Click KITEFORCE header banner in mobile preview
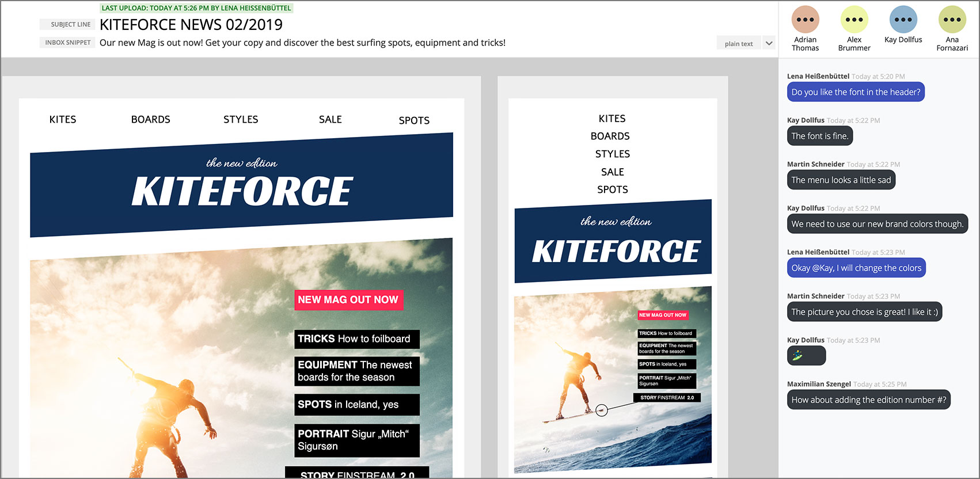 click(613, 241)
